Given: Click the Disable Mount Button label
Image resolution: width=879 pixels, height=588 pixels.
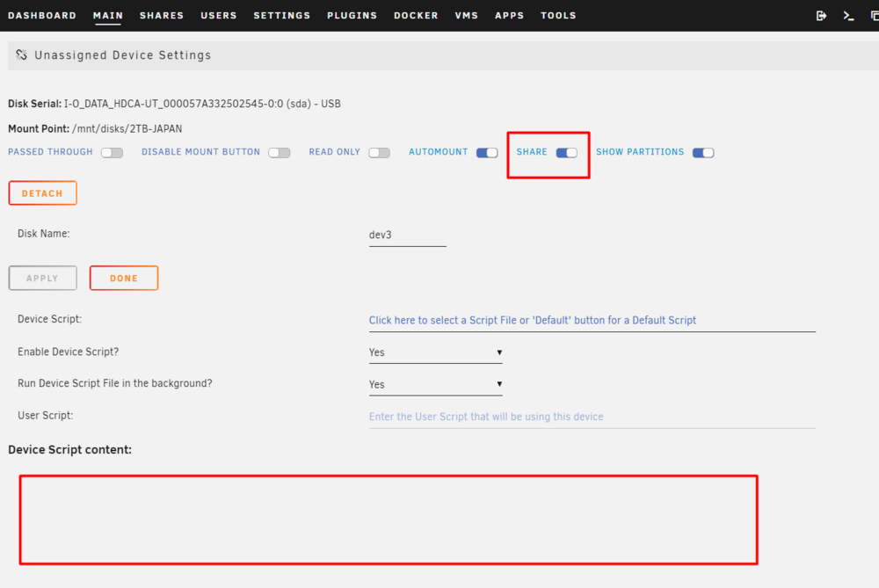Looking at the screenshot, I should pos(200,152).
